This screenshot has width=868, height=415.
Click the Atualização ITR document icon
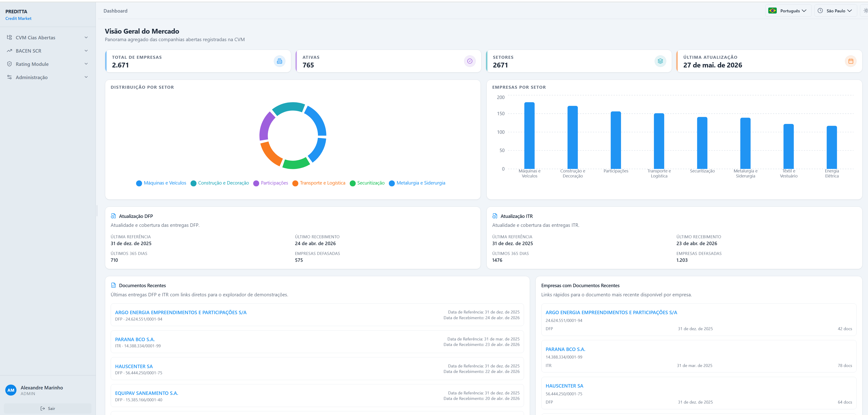495,216
